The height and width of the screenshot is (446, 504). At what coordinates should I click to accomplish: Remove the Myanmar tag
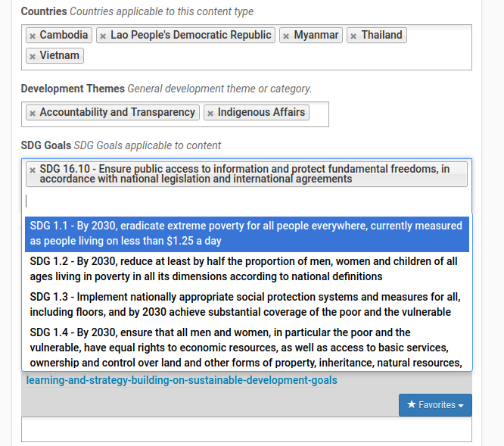pyautogui.click(x=286, y=36)
